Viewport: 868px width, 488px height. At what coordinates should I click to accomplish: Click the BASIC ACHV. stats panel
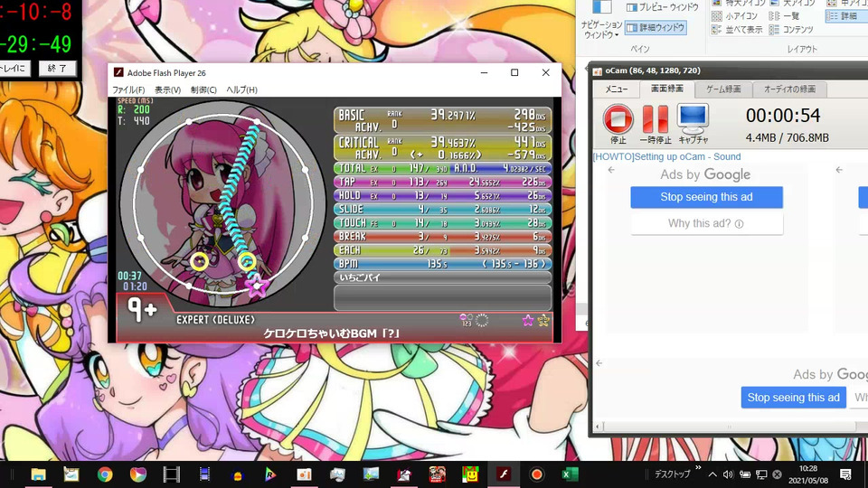coord(442,120)
